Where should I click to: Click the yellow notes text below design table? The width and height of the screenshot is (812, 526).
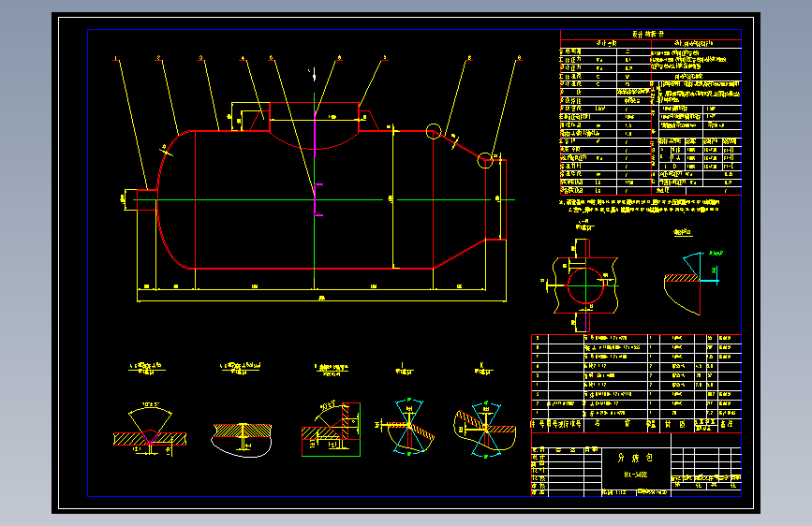[x=640, y=206]
